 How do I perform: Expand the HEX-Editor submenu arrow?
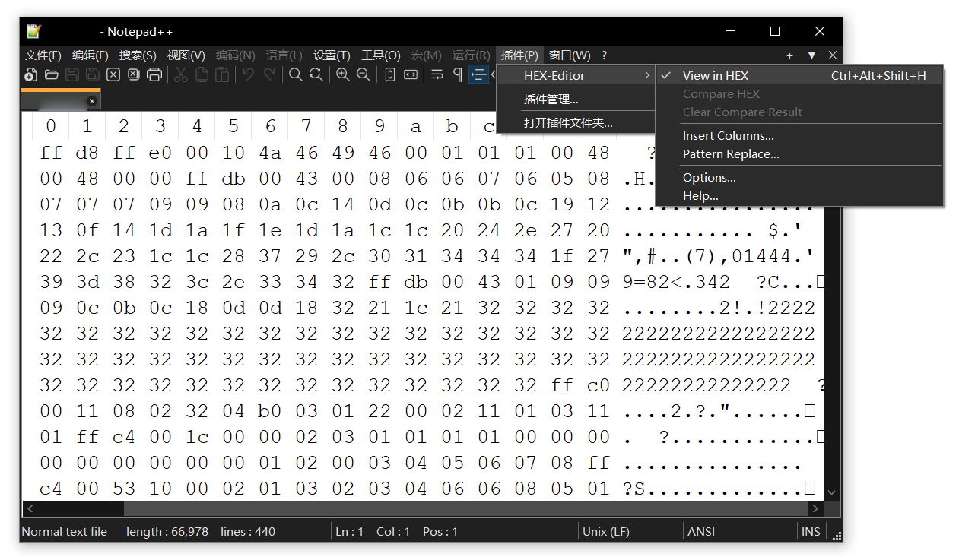coord(647,76)
